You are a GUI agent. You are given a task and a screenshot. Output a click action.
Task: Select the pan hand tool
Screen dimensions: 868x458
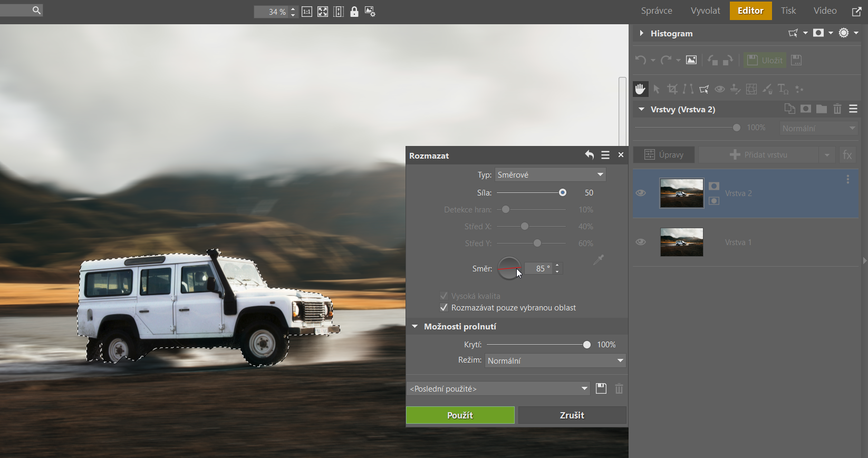pos(640,89)
